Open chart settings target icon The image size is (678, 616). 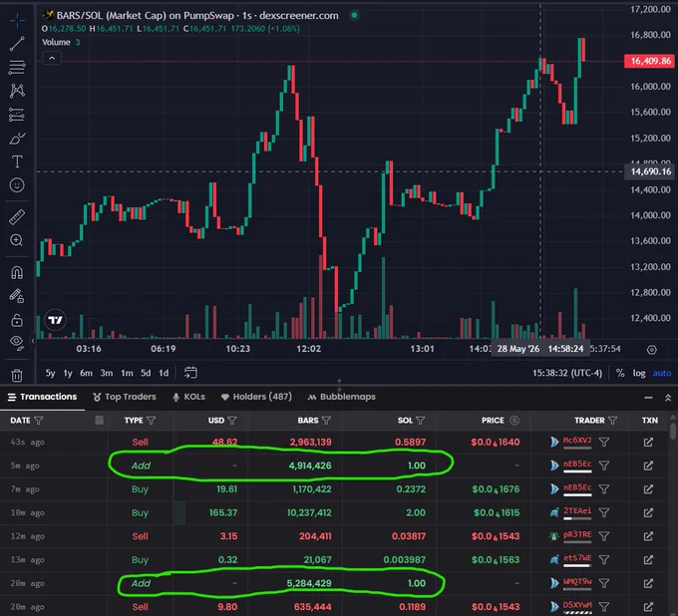[652, 350]
